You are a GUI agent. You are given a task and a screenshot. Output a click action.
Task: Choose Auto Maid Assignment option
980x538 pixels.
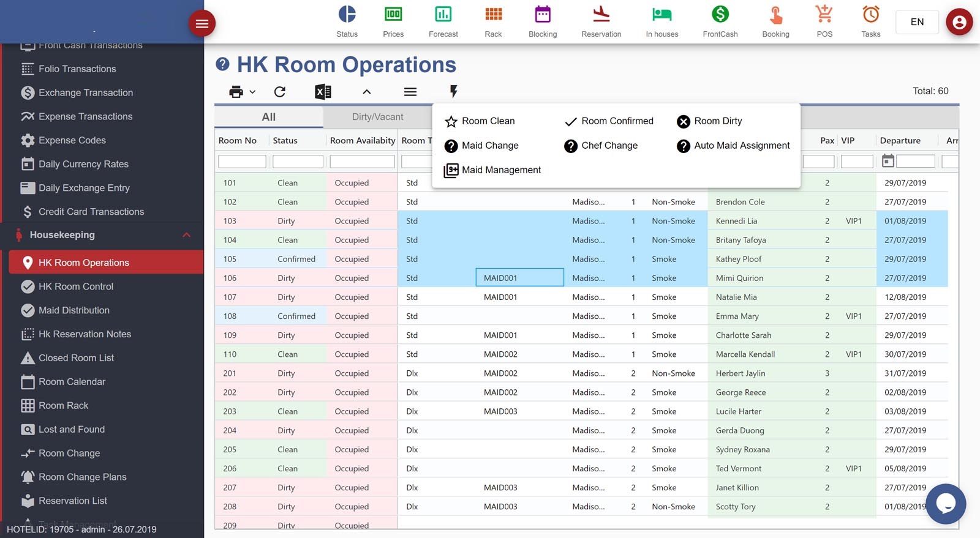(x=733, y=146)
